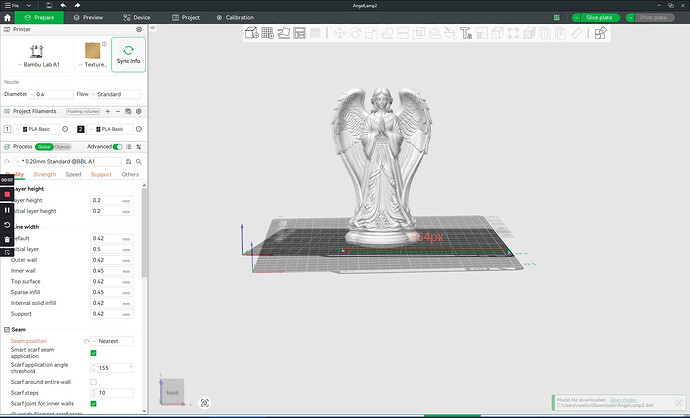The width and height of the screenshot is (690, 418).
Task: Click the Flushing volumes button
Action: tap(83, 111)
